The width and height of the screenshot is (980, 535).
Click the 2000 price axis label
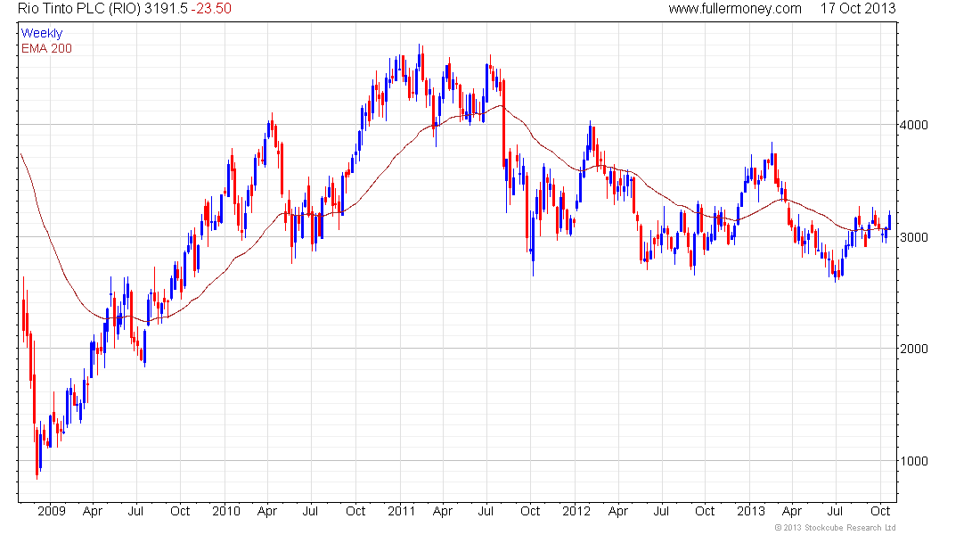(x=914, y=349)
